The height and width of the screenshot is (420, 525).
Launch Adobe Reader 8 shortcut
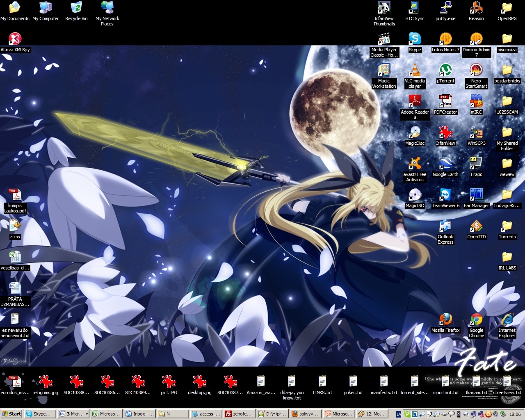pyautogui.click(x=415, y=107)
